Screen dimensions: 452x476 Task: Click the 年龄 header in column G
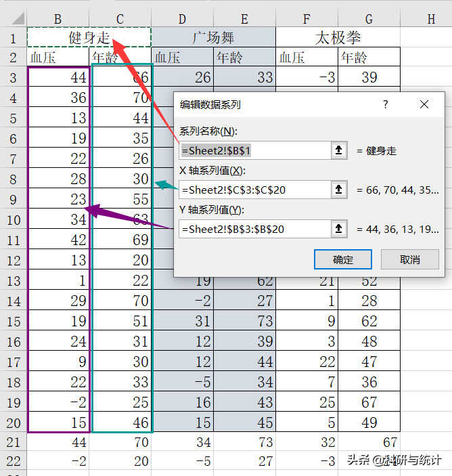click(x=369, y=57)
